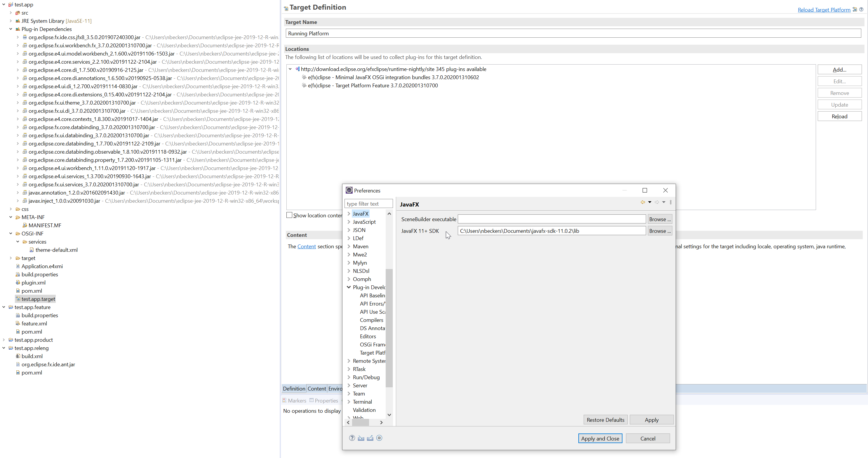868x458 pixels.
Task: Click the Application.e4xmi file icon
Action: [x=18, y=266]
